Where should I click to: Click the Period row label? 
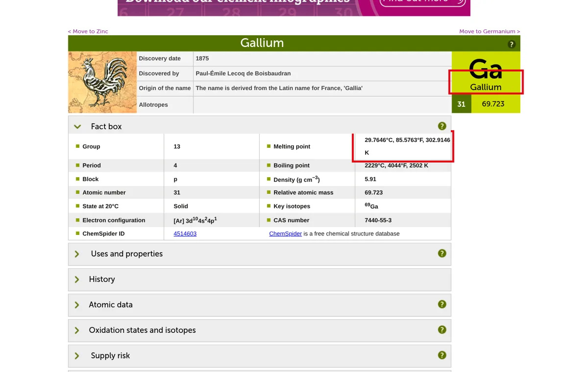click(92, 165)
